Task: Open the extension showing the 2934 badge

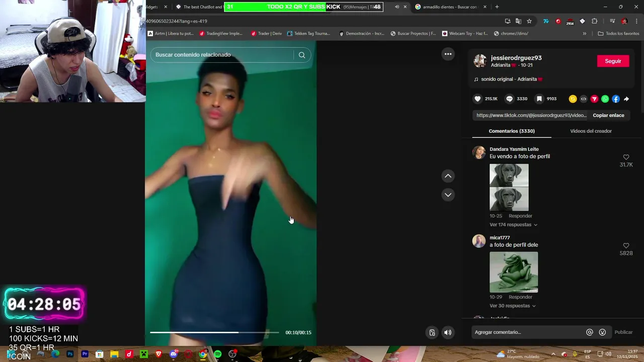Action: click(570, 22)
